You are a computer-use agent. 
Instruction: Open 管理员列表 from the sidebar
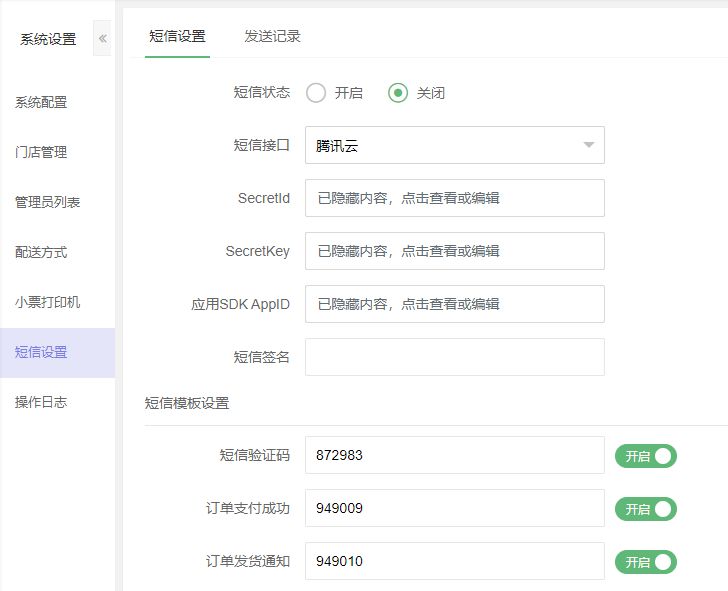point(47,202)
